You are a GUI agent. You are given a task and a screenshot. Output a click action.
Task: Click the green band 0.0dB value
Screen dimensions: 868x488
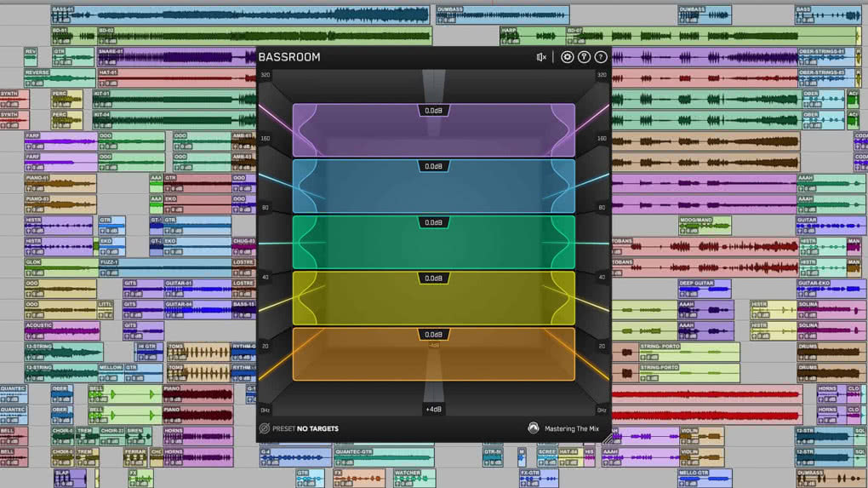[433, 222]
